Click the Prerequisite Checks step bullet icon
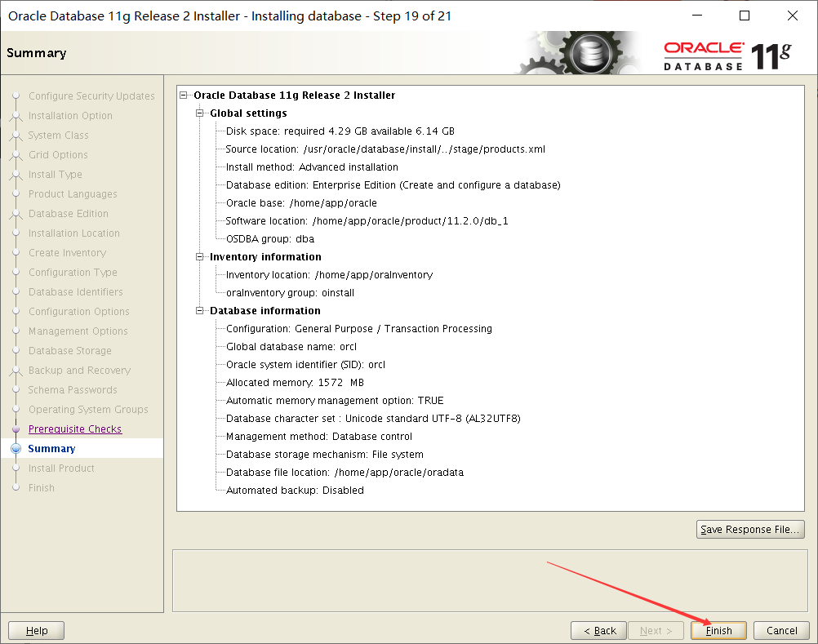The width and height of the screenshot is (818, 644). click(16, 429)
